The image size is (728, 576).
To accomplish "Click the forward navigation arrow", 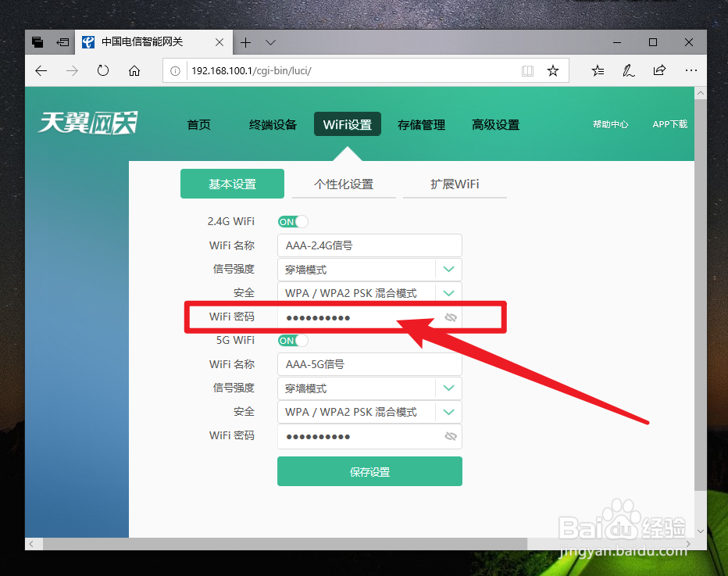I will (72, 70).
